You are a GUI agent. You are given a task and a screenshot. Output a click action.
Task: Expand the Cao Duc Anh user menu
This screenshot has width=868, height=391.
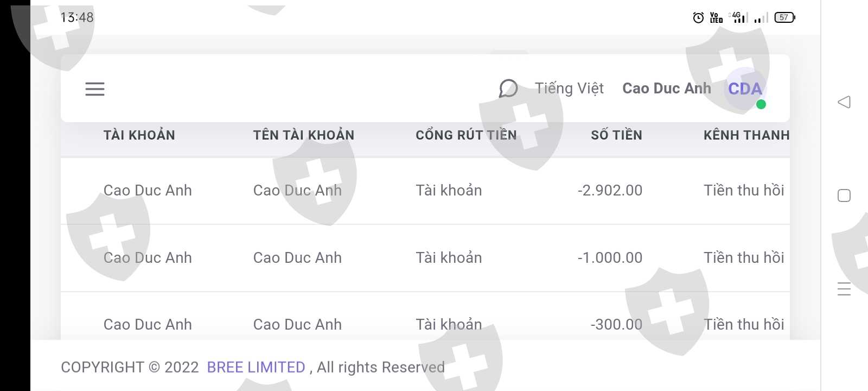click(x=666, y=89)
